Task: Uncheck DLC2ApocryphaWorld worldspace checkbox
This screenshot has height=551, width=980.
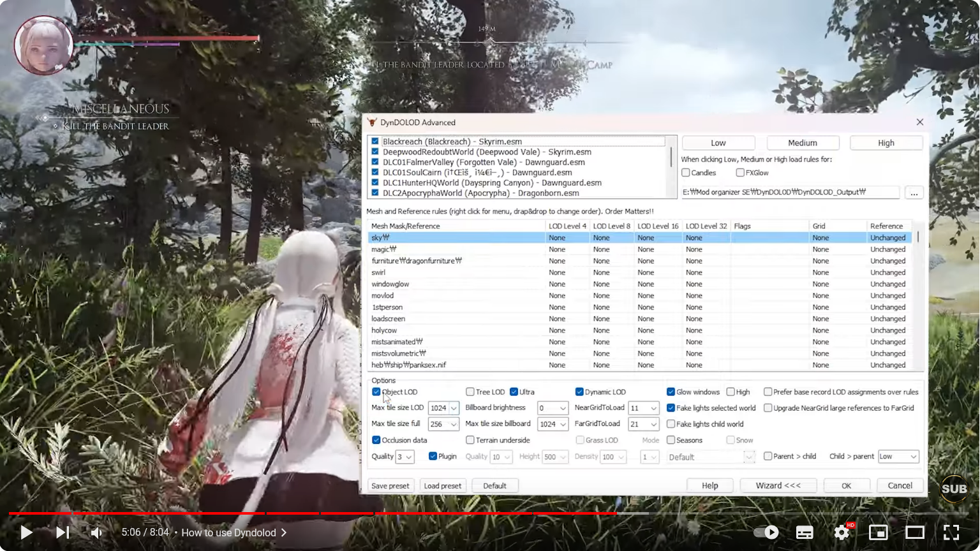Action: (375, 193)
